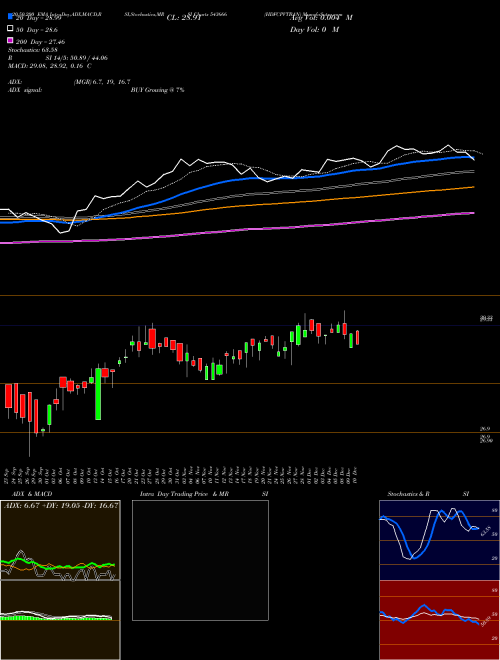
Task: Open the empty intraday trading price panel
Action: [200, 560]
